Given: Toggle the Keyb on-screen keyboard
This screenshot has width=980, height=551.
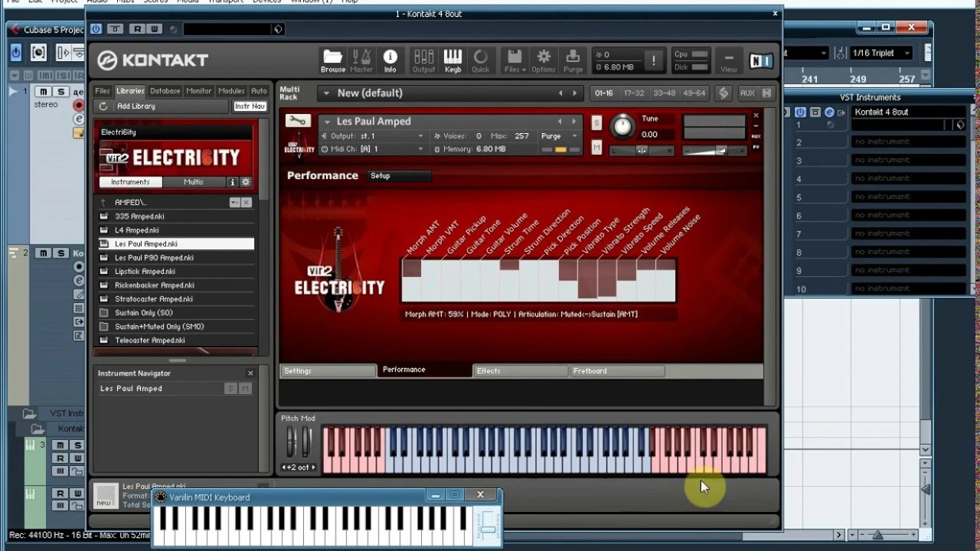Looking at the screenshot, I should pyautogui.click(x=452, y=61).
